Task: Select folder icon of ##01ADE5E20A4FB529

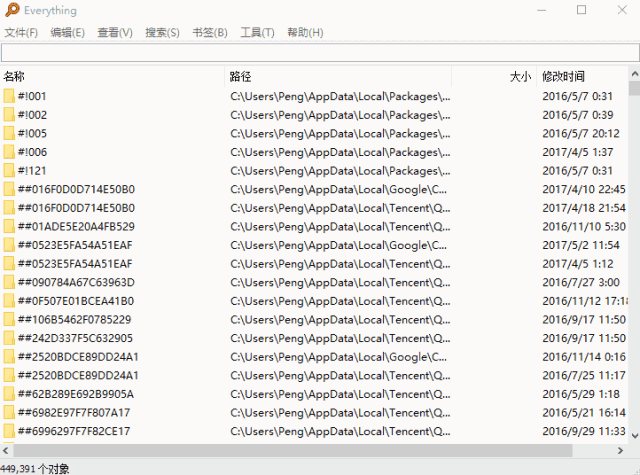Action: pyautogui.click(x=9, y=226)
